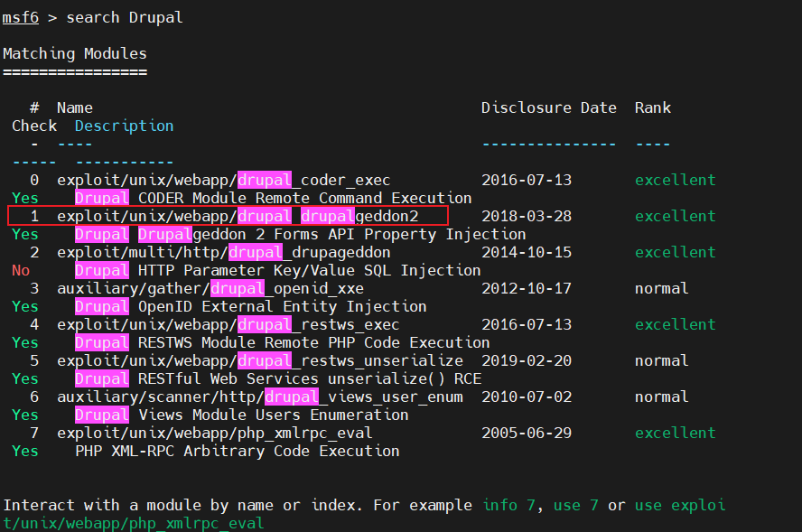This screenshot has width=802, height=532.
Task: Click the blue 'Description' column header
Action: (124, 126)
